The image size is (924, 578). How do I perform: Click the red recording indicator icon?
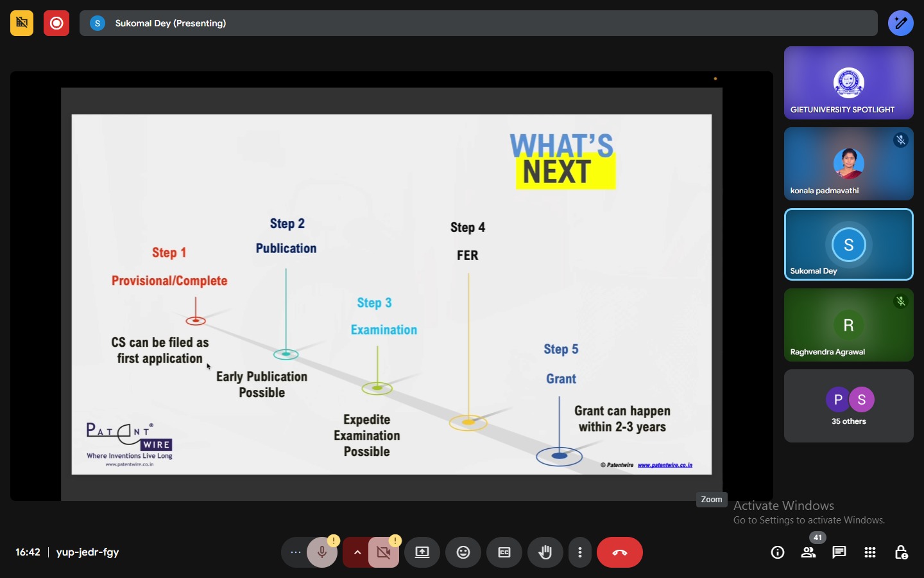coord(56,23)
